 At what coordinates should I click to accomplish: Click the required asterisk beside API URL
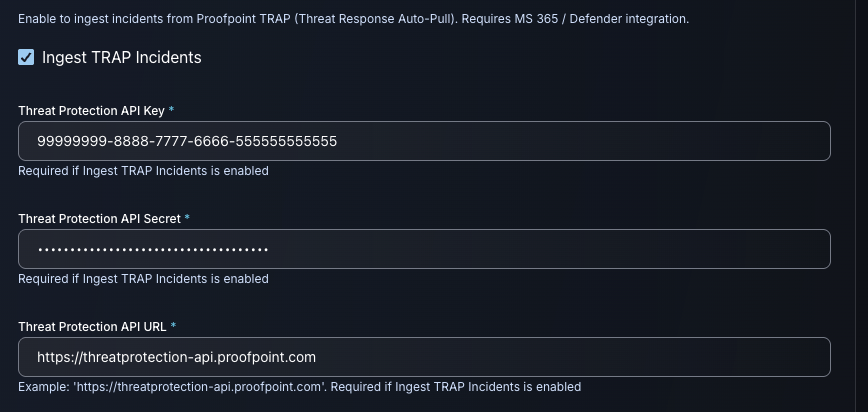point(173,326)
